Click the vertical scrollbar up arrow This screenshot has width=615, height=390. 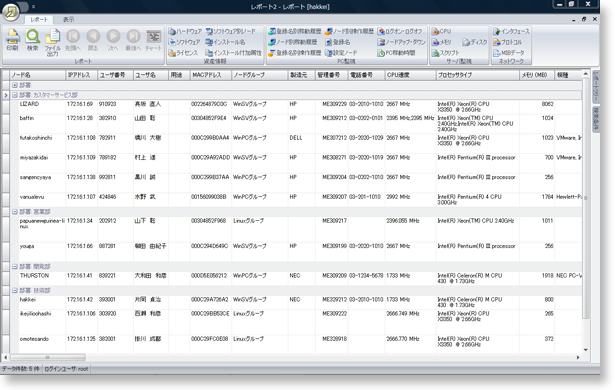586,74
